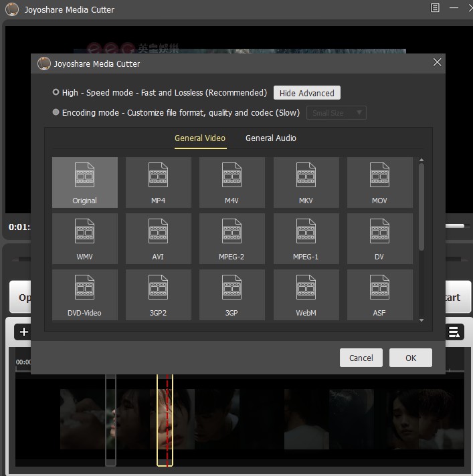Enable High-Speed mode radio button
The image size is (473, 476).
[56, 93]
